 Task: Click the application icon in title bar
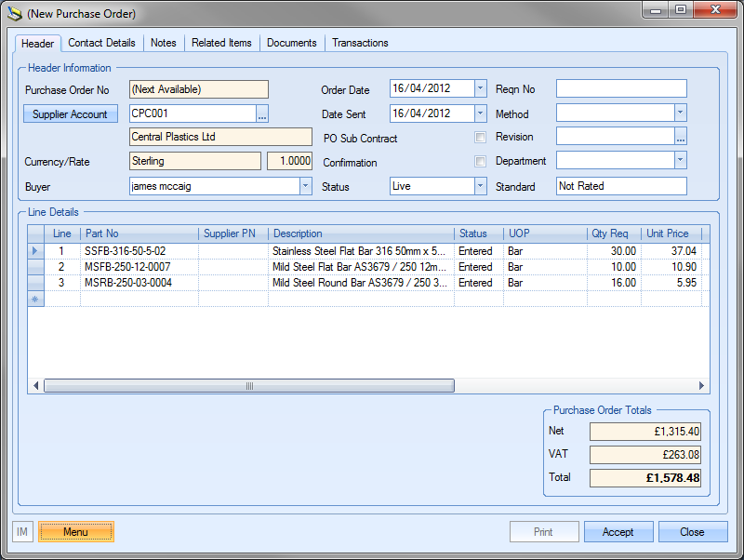(15, 14)
